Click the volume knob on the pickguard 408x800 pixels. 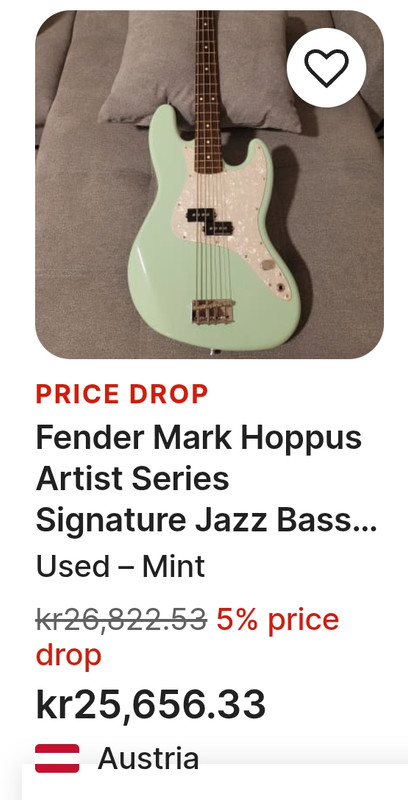click(268, 265)
